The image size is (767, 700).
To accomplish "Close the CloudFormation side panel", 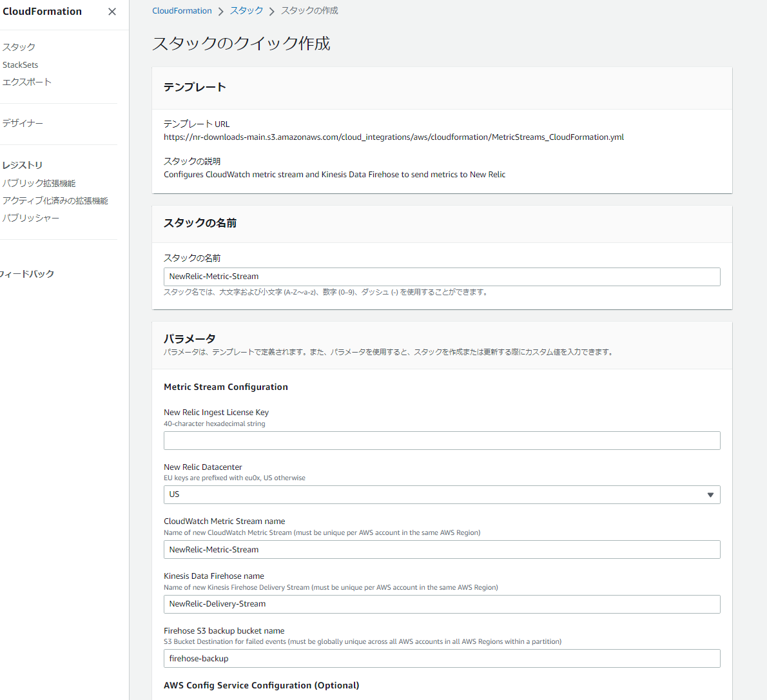I will tap(112, 12).
